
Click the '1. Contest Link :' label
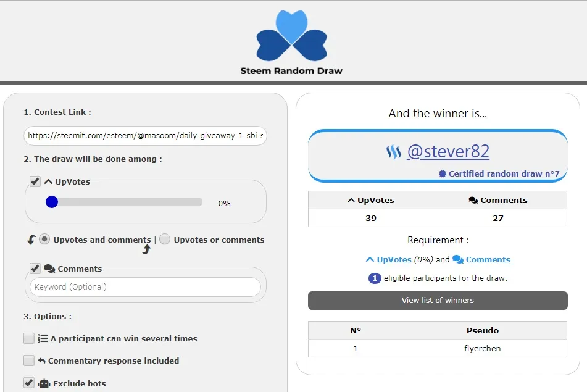click(x=57, y=112)
